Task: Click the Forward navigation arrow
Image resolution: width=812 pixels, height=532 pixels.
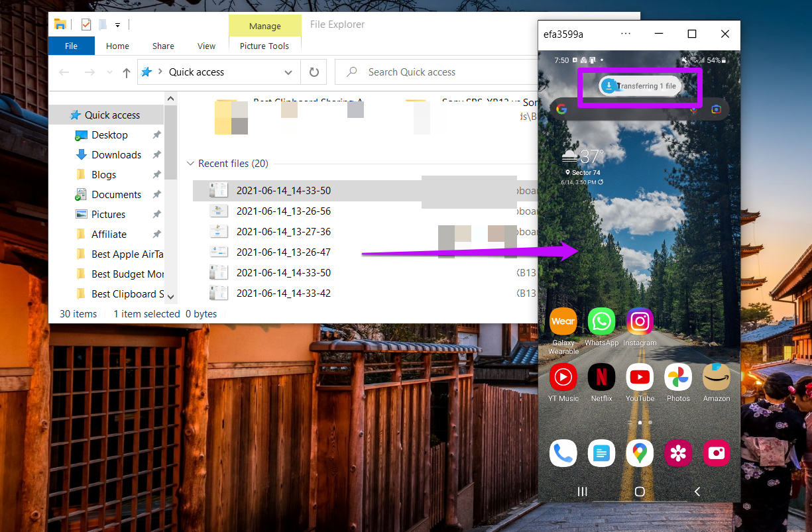Action: click(89, 72)
